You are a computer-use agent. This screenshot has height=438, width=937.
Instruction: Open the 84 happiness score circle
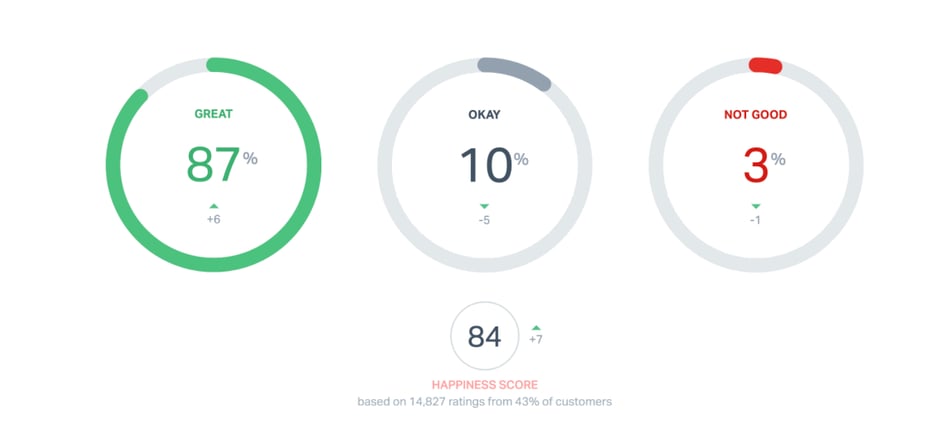[484, 337]
